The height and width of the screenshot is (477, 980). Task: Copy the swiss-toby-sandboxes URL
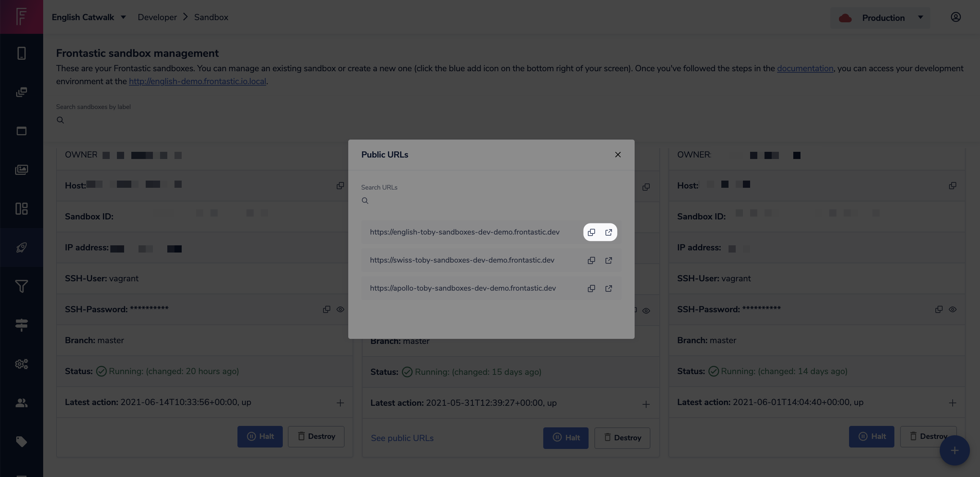tap(591, 260)
